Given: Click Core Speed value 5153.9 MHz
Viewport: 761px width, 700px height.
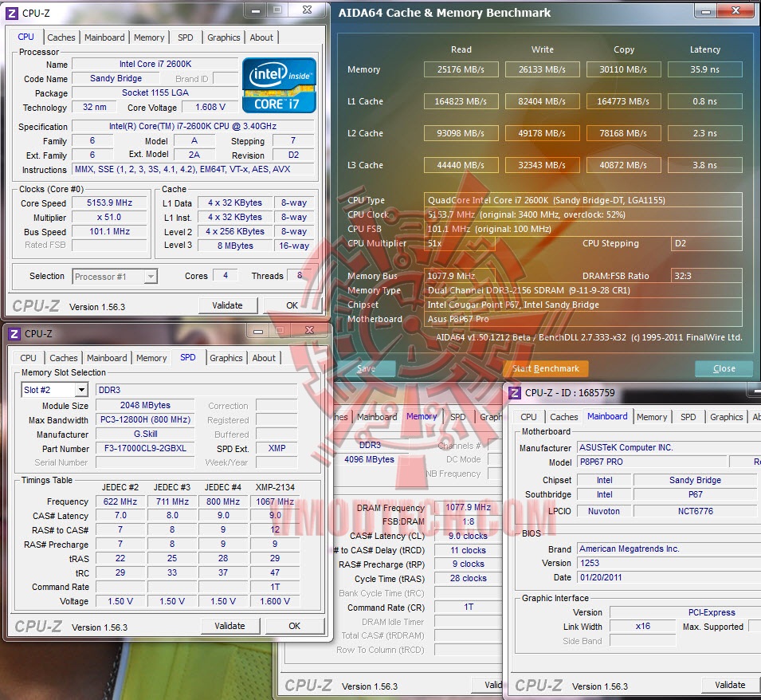Looking at the screenshot, I should pyautogui.click(x=110, y=203).
